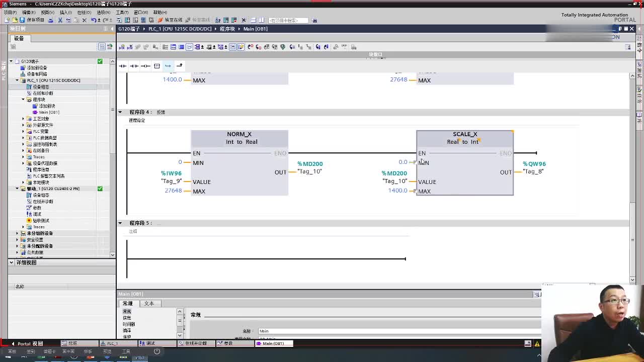Open the 项目(P) menu

pos(10,12)
